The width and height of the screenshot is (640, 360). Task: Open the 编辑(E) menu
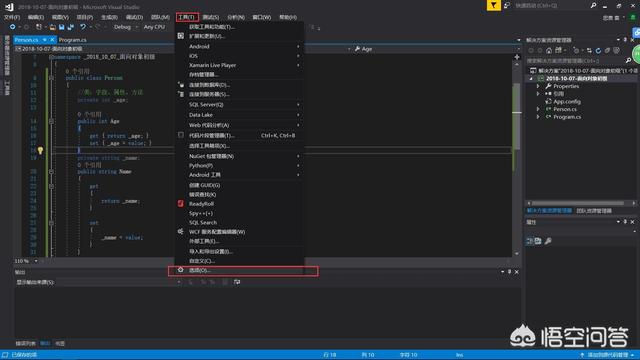tap(36, 17)
